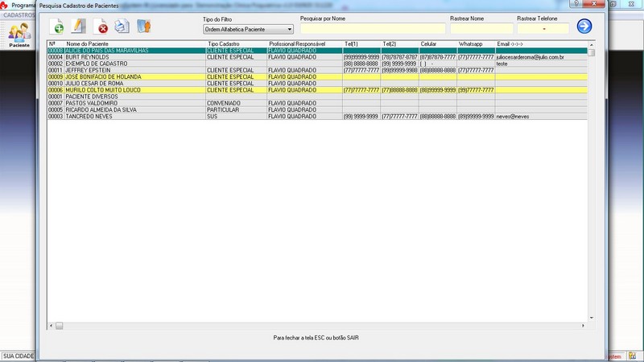This screenshot has height=362, width=644.
Task: Click the blue arrow search button
Action: click(x=584, y=27)
